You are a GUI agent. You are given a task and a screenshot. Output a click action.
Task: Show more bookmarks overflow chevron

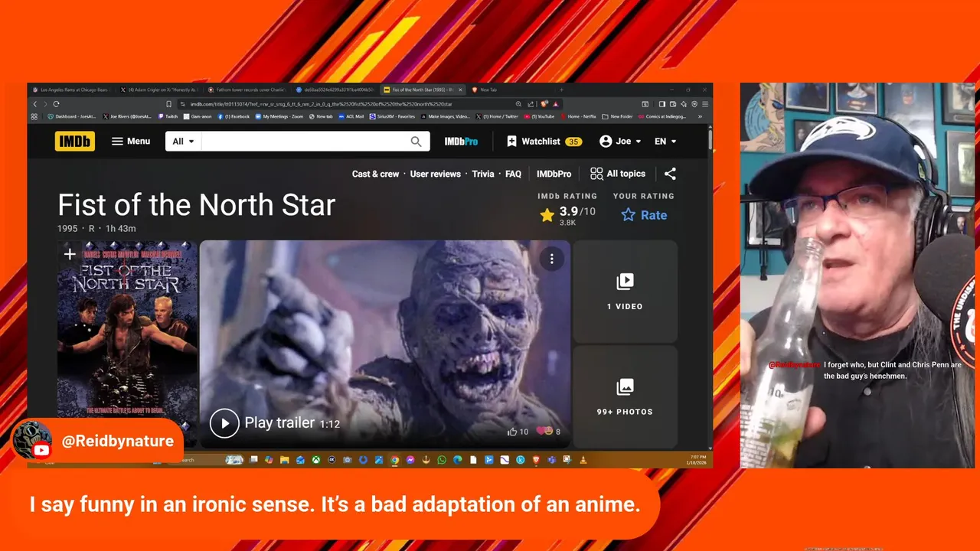(x=701, y=116)
